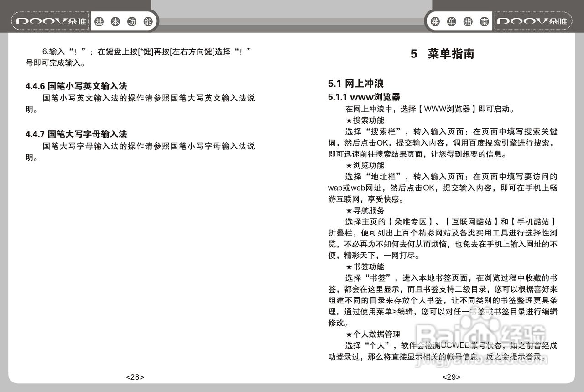Click heading "4.4.6 国笔小写英文输入法"
The image size is (584, 392).
pos(76,86)
